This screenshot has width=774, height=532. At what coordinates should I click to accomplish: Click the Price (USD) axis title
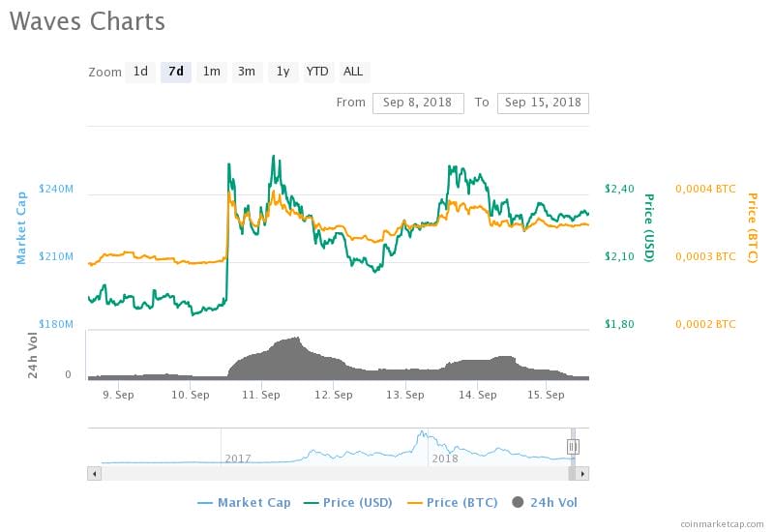coord(648,228)
